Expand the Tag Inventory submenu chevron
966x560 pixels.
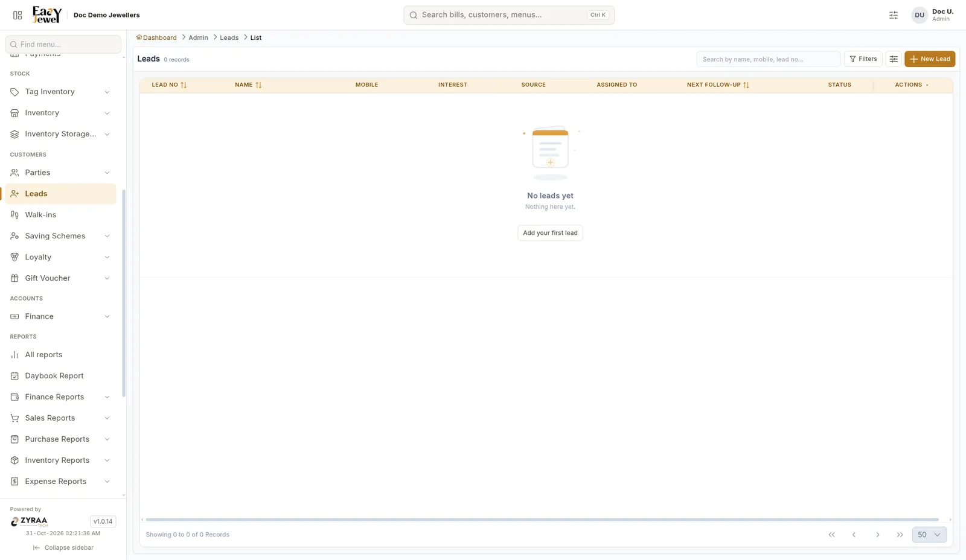point(107,92)
